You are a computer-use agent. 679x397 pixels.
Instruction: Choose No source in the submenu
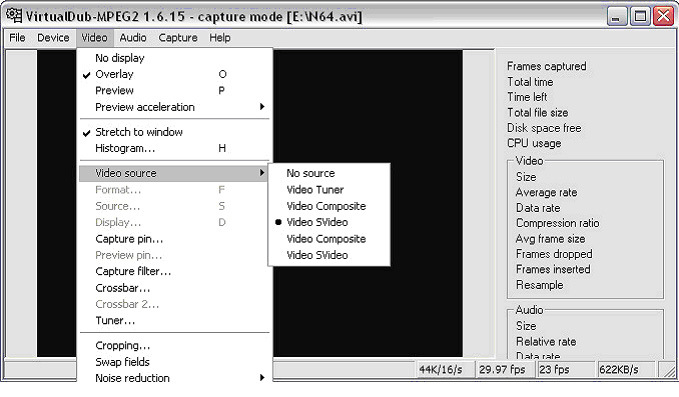coord(310,173)
